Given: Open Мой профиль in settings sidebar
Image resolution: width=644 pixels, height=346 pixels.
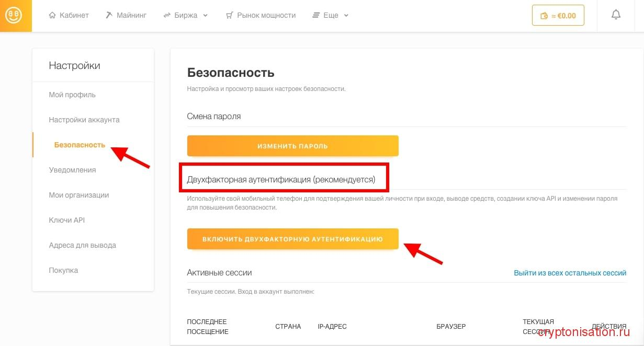Looking at the screenshot, I should tap(72, 95).
